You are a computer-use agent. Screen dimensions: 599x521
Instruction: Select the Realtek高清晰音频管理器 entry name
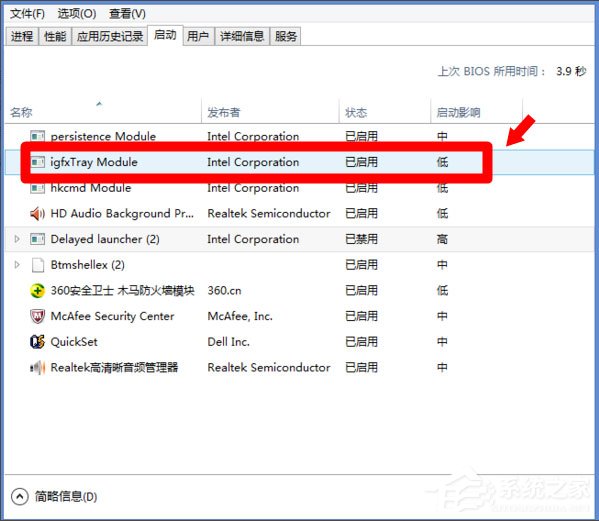tap(114, 367)
